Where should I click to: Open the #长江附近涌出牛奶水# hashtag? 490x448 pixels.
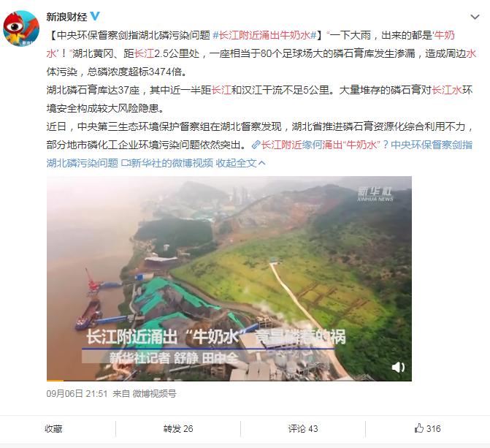[264, 35]
